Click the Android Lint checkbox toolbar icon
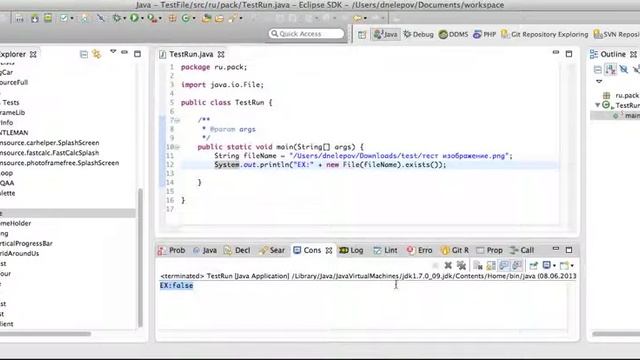 point(64,18)
